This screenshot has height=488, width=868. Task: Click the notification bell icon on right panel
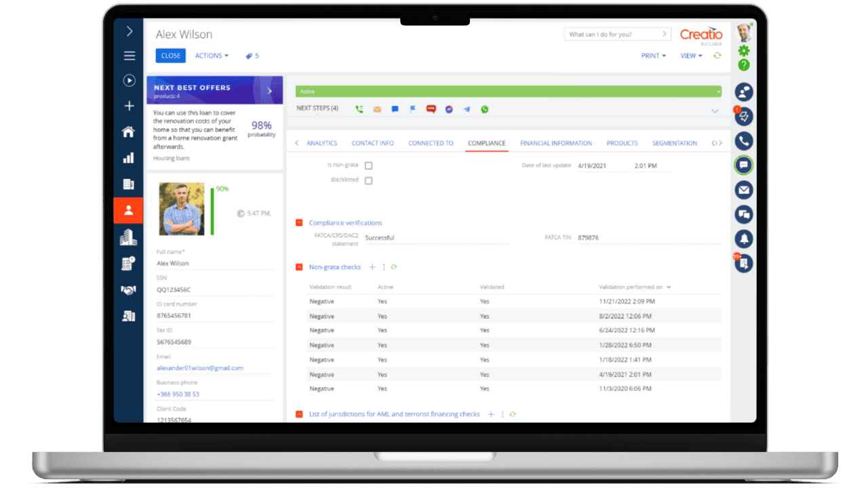[744, 239]
